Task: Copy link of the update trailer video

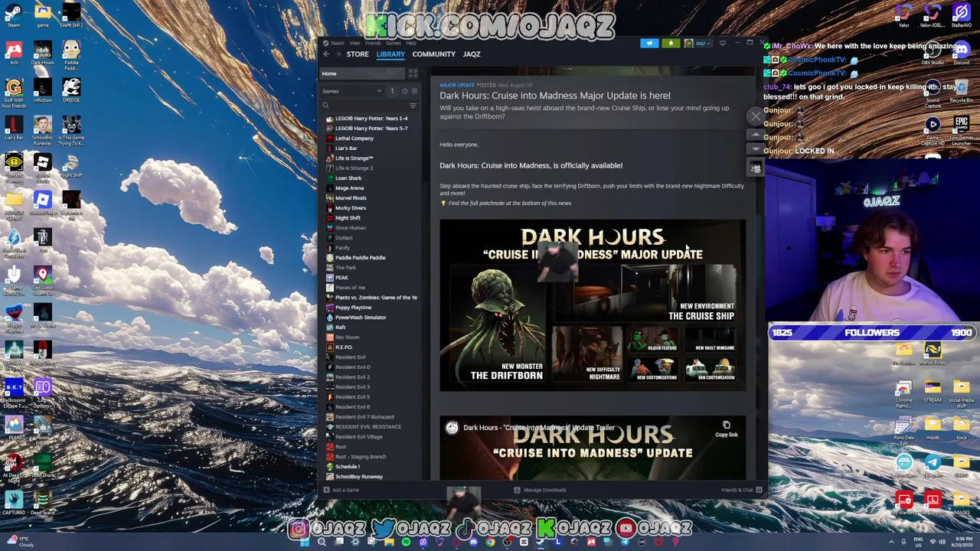Action: tap(727, 429)
